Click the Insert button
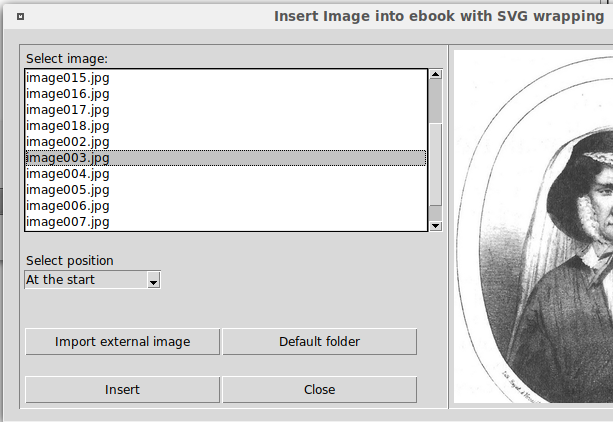This screenshot has width=613, height=422. click(122, 390)
